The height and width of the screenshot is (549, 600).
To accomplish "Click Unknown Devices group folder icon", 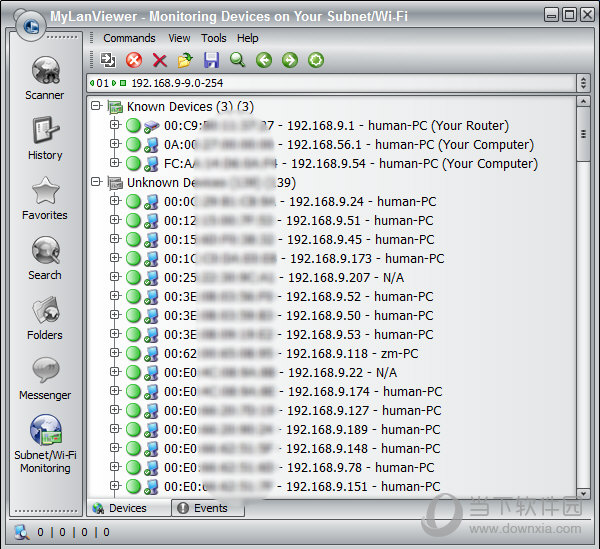I will pyautogui.click(x=115, y=183).
